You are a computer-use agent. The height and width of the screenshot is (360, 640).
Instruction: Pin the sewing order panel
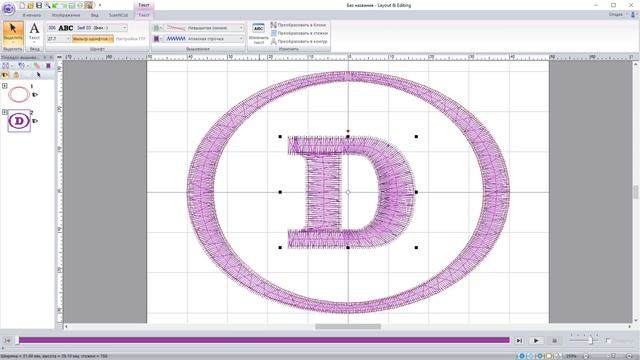pos(45,58)
